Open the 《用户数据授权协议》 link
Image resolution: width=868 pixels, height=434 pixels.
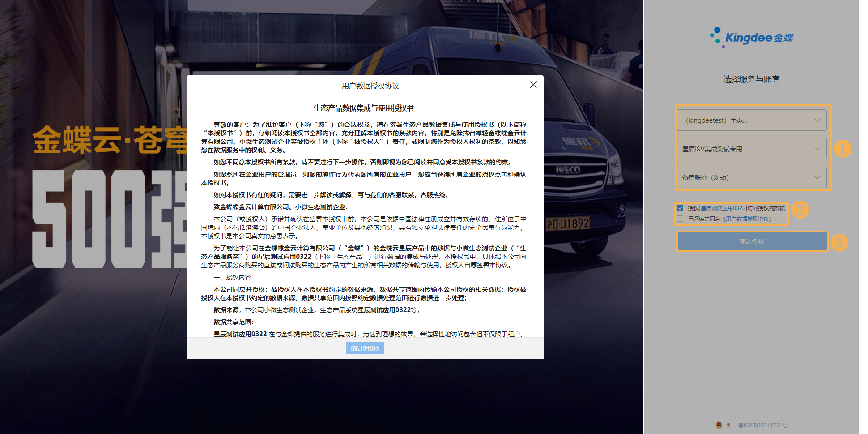click(x=747, y=219)
